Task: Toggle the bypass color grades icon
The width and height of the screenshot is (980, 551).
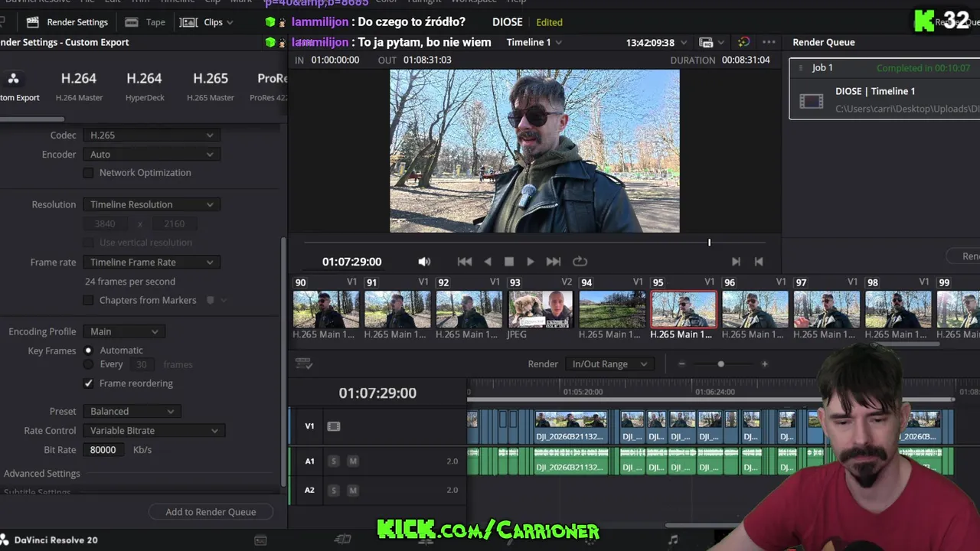Action: pos(743,42)
